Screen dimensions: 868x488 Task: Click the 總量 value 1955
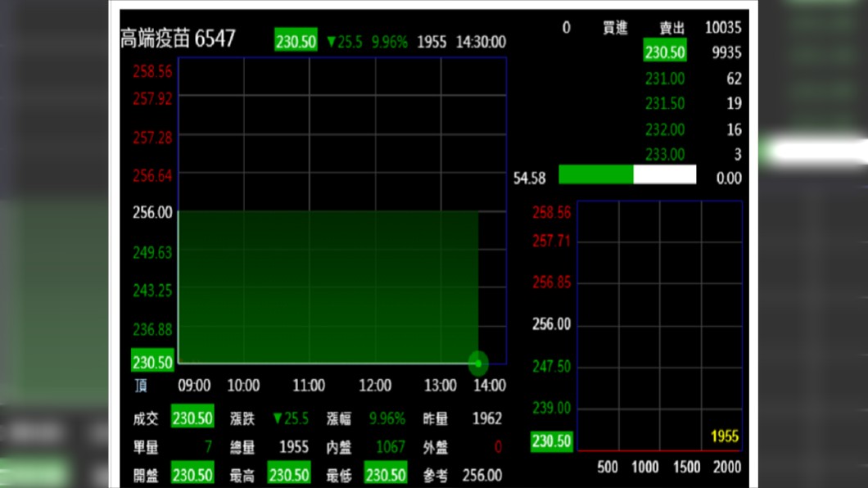293,446
